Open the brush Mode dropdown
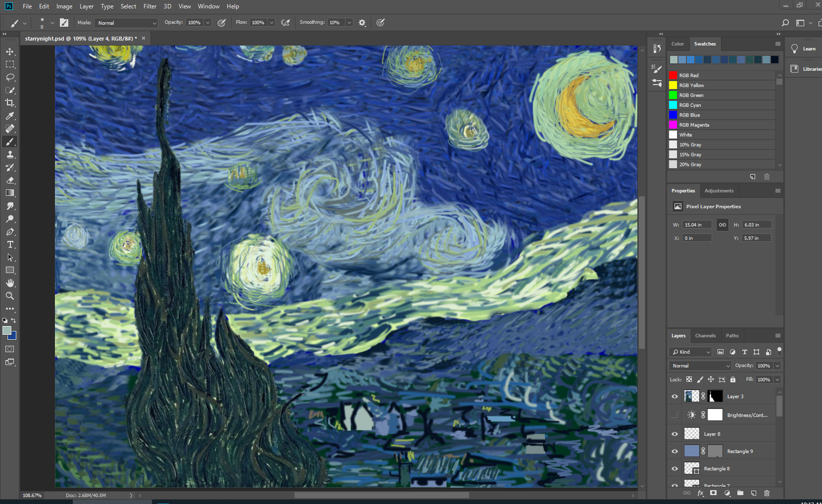The height and width of the screenshot is (504, 822). click(127, 23)
